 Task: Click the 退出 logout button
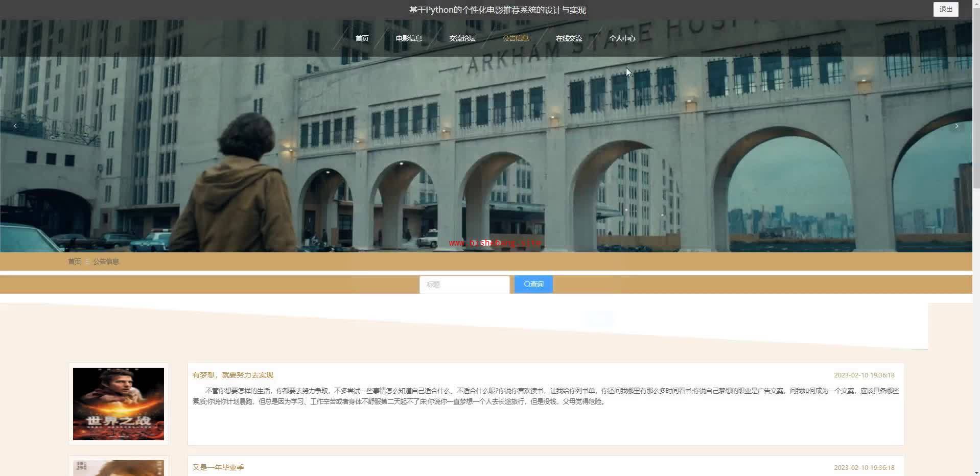(x=945, y=9)
